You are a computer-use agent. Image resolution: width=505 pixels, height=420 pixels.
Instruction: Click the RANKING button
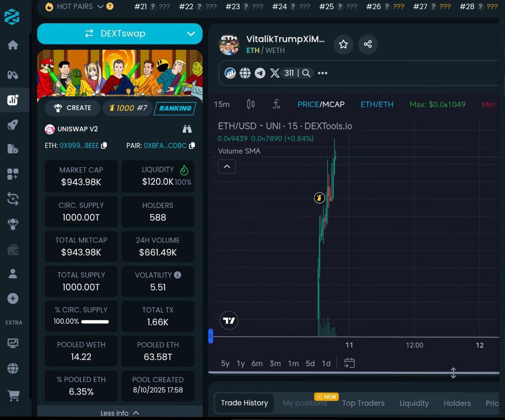tap(175, 108)
